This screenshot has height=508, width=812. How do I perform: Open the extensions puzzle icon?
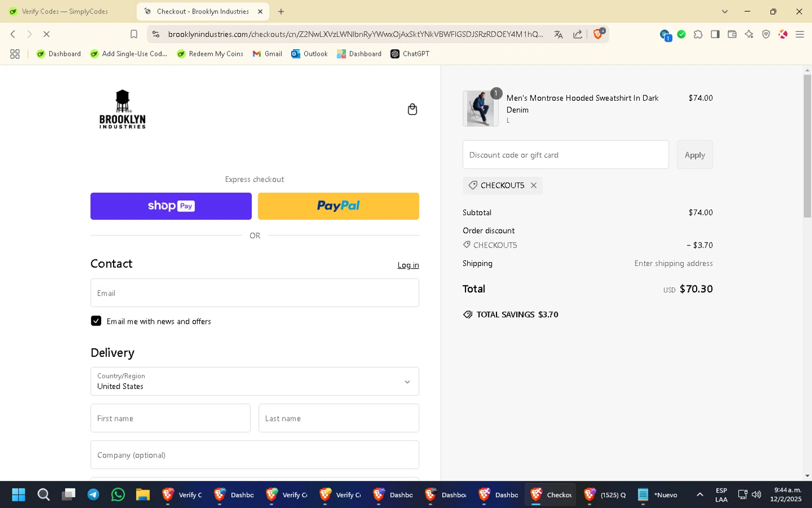point(698,34)
